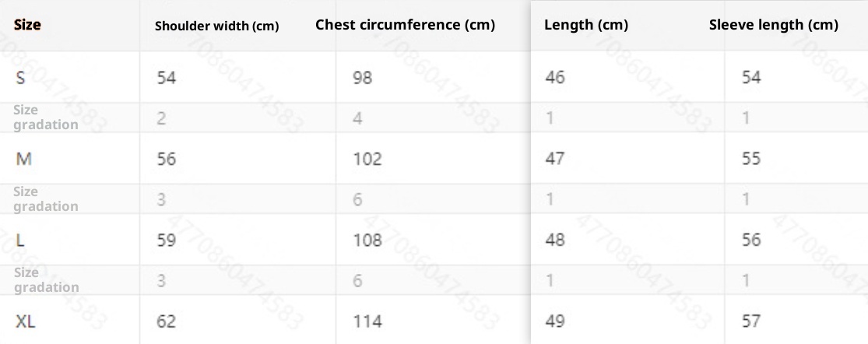Click chest circumference value 108 for L
The image size is (868, 344).
367,240
